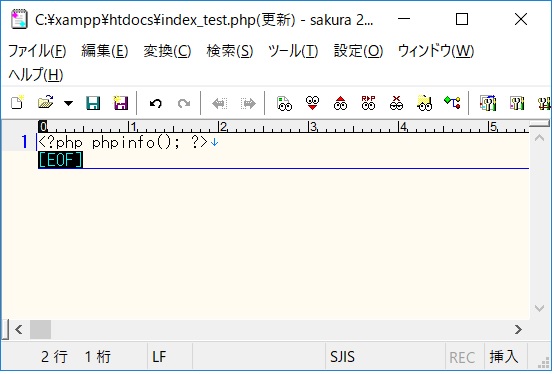The height and width of the screenshot is (374, 554).
Task: Open the ヘルプ(H) menu
Action: coord(36,75)
